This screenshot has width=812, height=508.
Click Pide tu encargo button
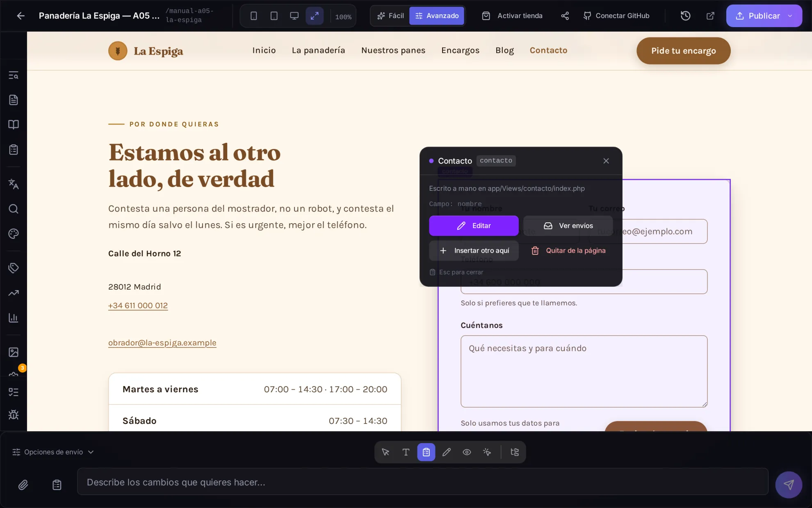pos(683,50)
